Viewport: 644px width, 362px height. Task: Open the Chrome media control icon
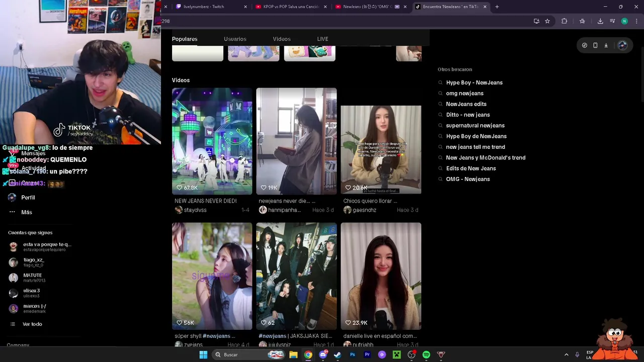(x=612, y=21)
